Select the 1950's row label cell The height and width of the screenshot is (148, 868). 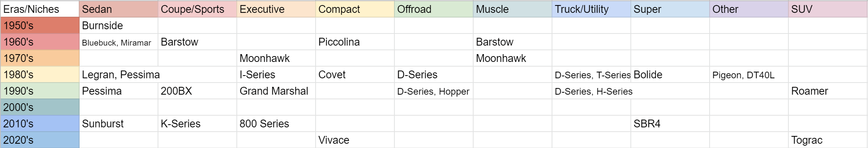coord(40,25)
